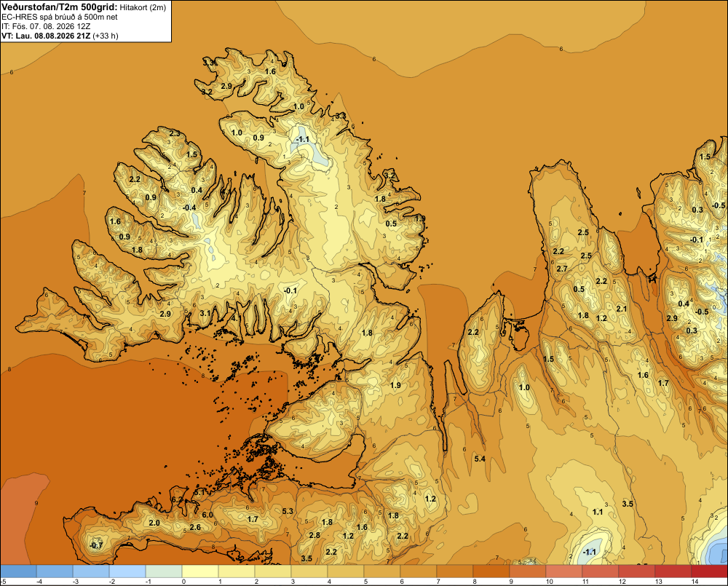Select the -1 to 0 pale green legend swatch

click(164, 571)
